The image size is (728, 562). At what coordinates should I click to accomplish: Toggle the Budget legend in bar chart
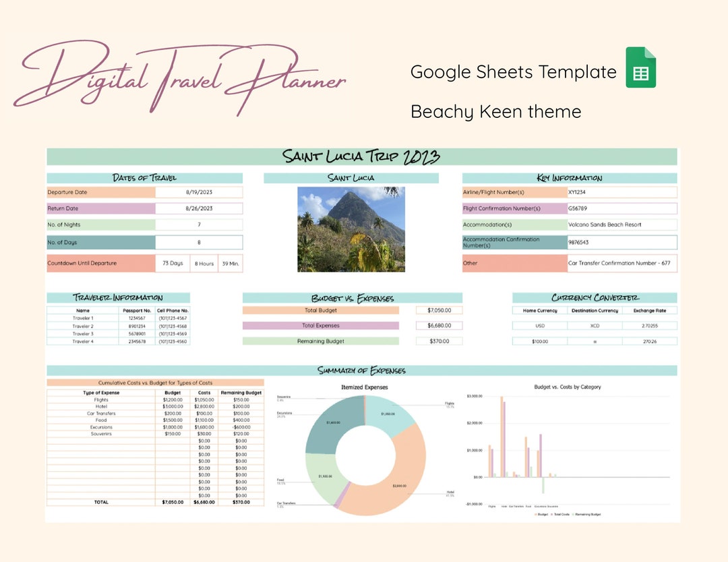pos(542,513)
